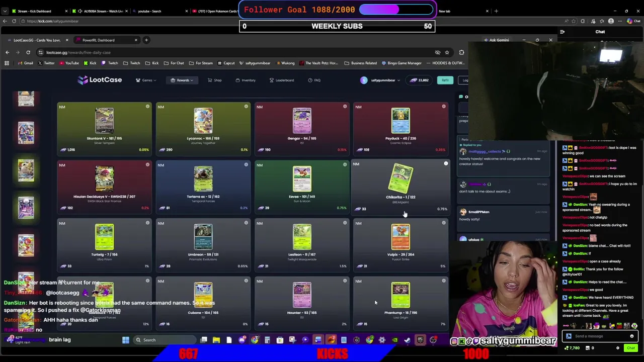Image resolution: width=644 pixels, height=362 pixels.
Task: Close the PowerIRL Dashboard tab
Action: pos(135,40)
